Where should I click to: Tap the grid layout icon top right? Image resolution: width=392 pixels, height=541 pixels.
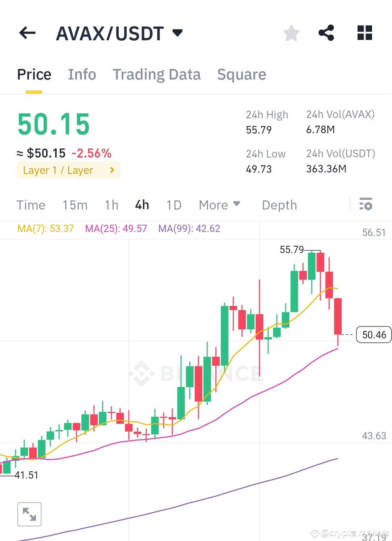click(364, 33)
